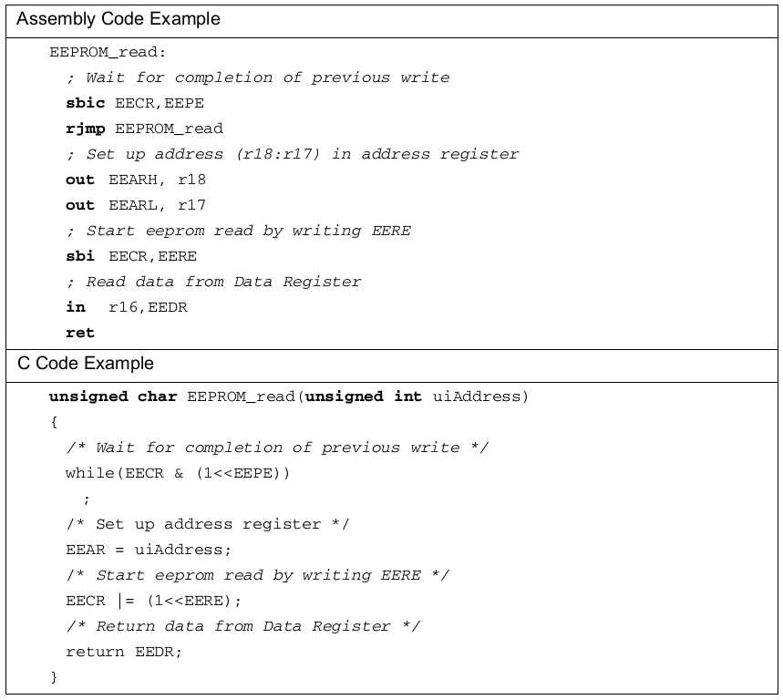Click the "rjmp EEPROM_read" instruction line

(144, 129)
